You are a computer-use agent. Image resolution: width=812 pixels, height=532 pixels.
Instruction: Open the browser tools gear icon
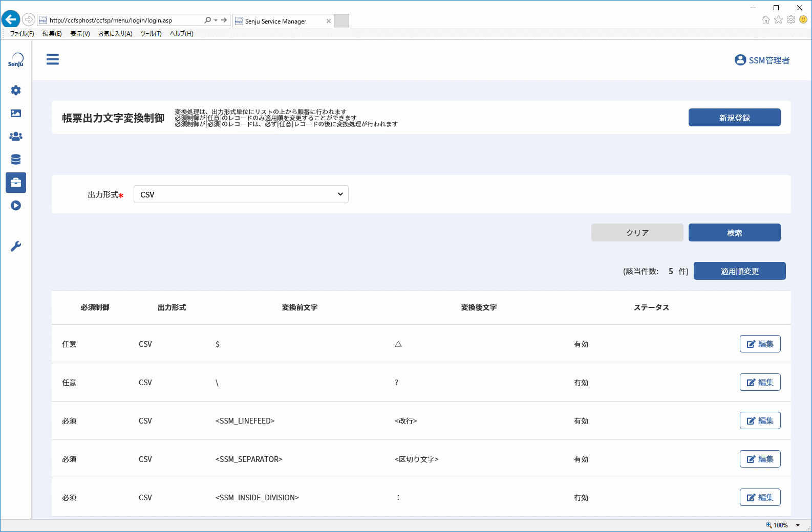pyautogui.click(x=791, y=20)
